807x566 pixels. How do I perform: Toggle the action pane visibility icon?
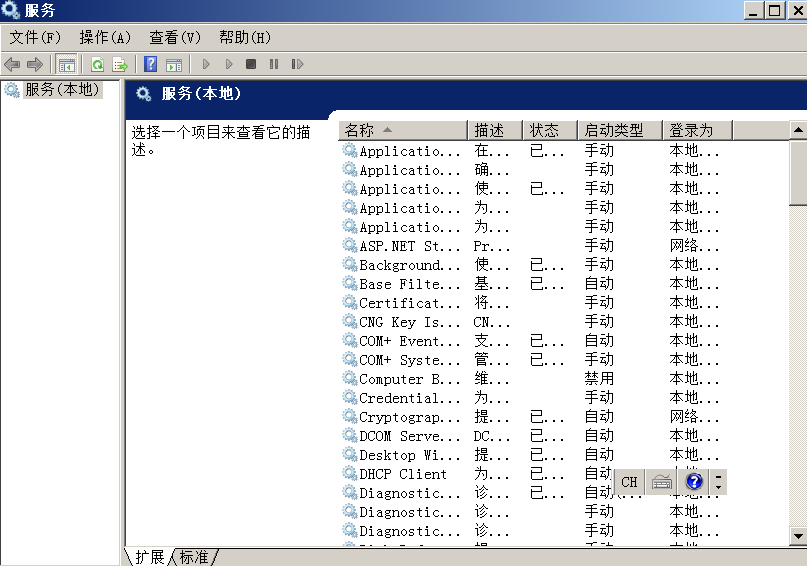174,64
